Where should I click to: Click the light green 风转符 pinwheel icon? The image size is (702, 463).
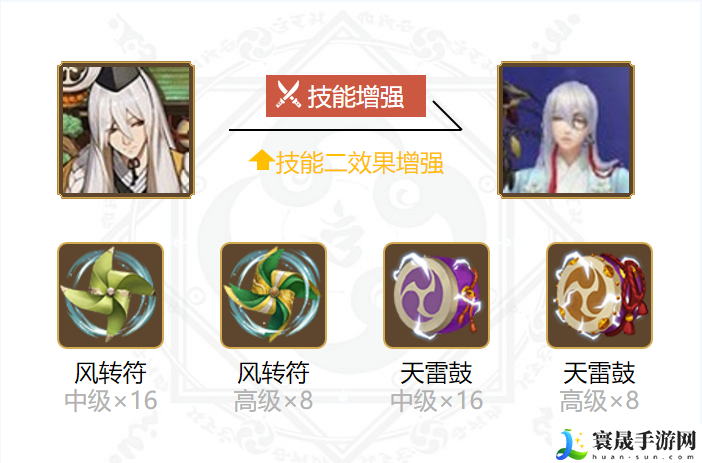coord(111,295)
